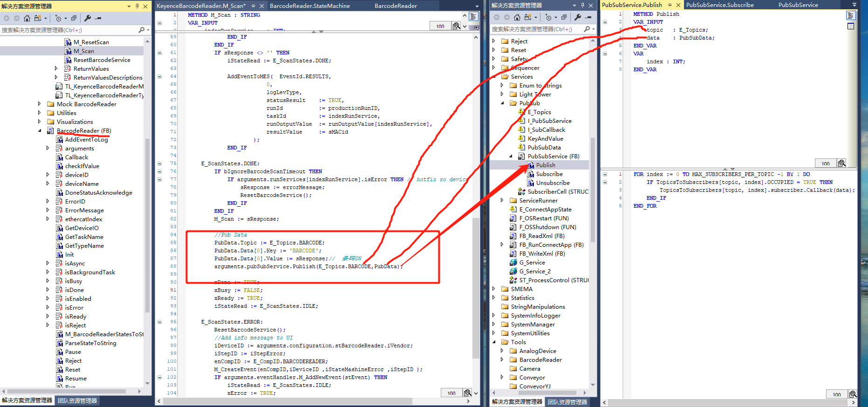Click textual view icon in Publish declaration editor

[x=851, y=16]
